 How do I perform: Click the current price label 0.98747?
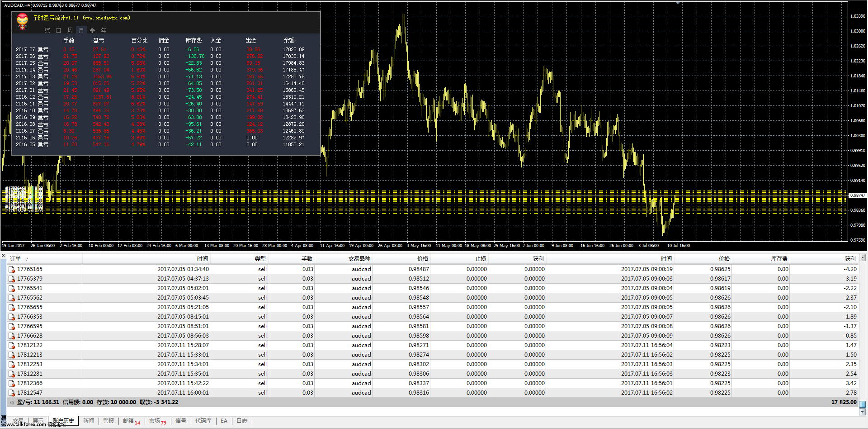pos(858,195)
